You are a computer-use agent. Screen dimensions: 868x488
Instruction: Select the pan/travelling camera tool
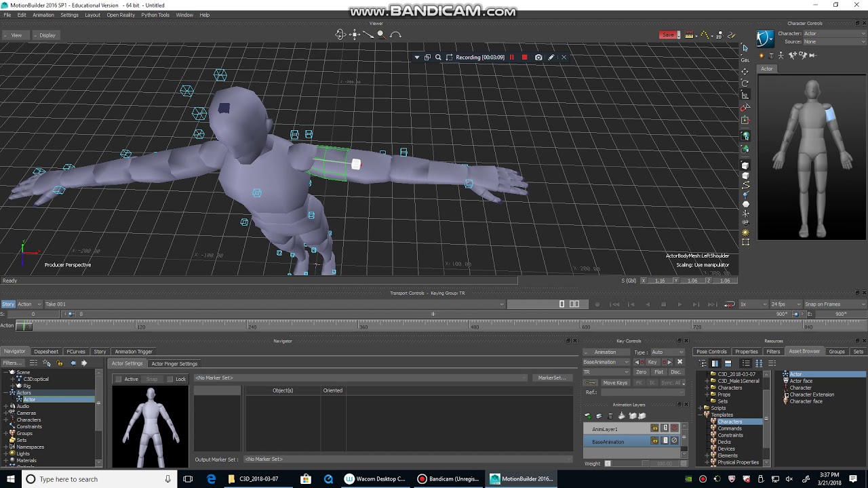pos(355,35)
